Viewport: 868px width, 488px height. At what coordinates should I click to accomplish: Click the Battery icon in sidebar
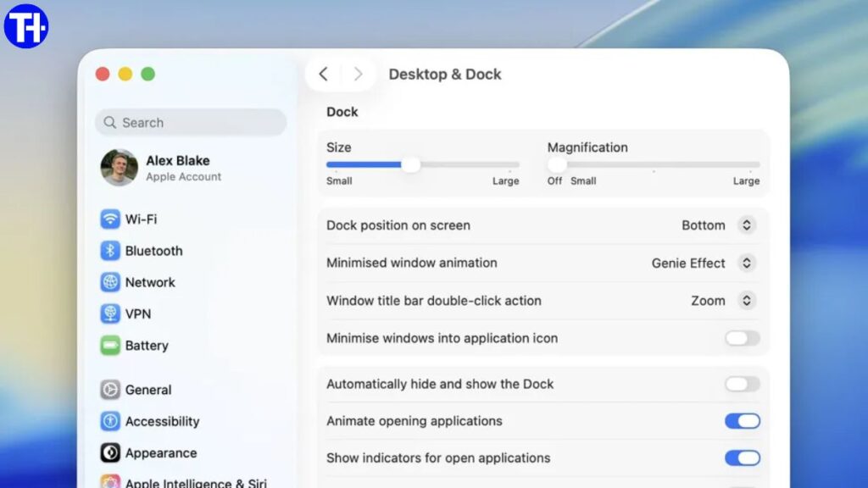coord(111,346)
